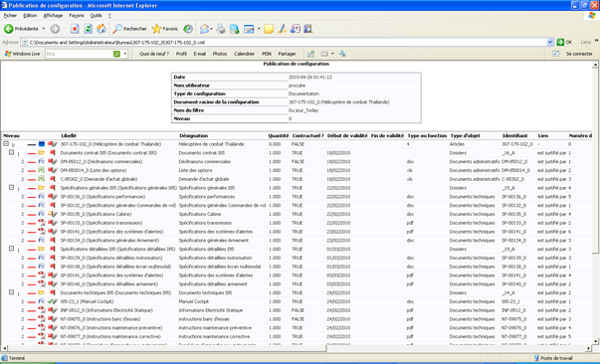The image size is (600, 364).
Task: Click the Photos toolbar link
Action: (220, 54)
